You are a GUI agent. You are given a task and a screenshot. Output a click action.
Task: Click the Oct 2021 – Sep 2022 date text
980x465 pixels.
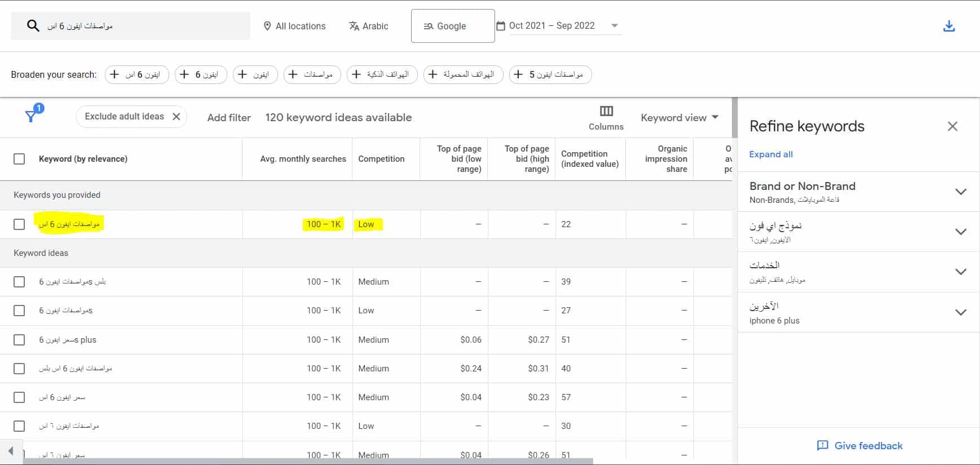(x=551, y=26)
